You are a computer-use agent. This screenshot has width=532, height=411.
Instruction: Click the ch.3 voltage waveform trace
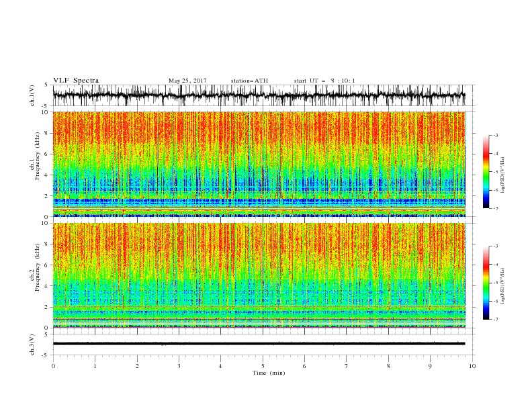tap(259, 344)
